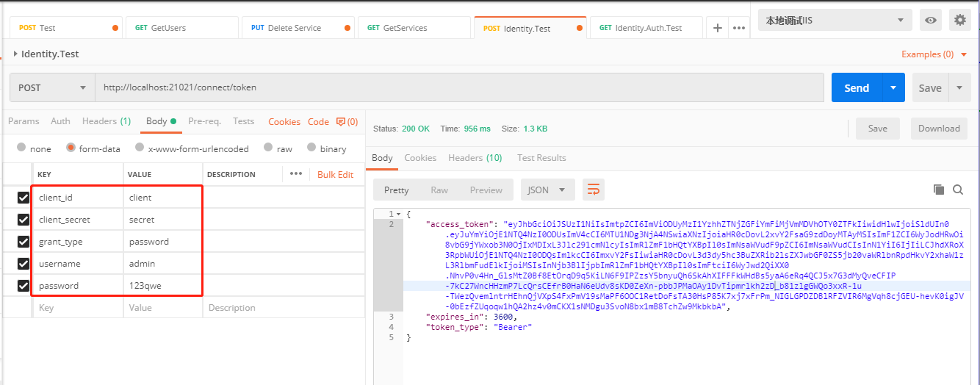Click the blue Send button

click(857, 87)
